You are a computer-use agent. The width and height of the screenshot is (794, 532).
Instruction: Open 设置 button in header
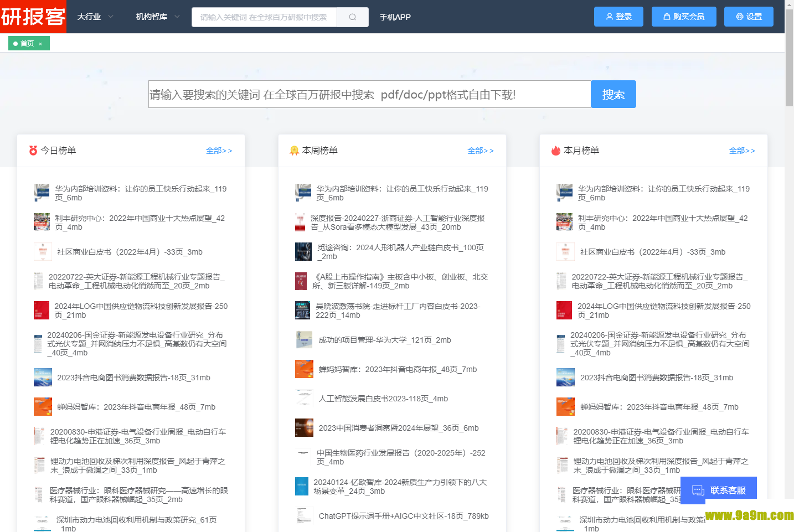pyautogui.click(x=749, y=17)
